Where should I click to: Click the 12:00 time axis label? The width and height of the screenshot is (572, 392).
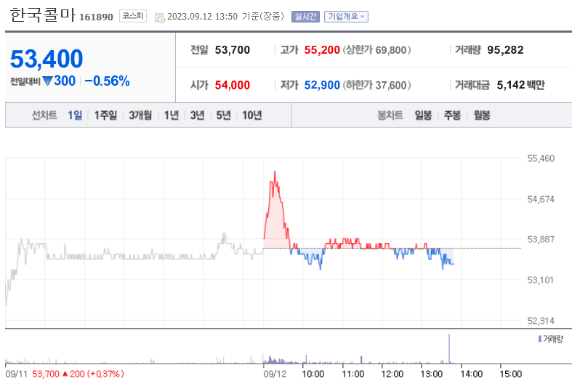click(392, 374)
